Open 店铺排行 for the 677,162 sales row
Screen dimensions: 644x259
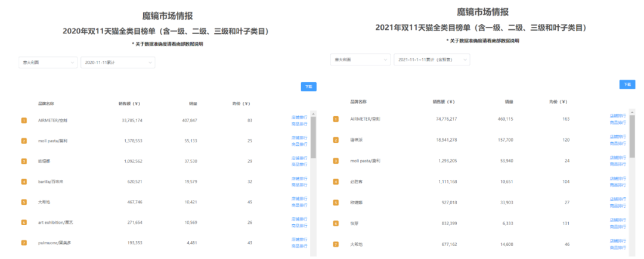(x=618, y=241)
